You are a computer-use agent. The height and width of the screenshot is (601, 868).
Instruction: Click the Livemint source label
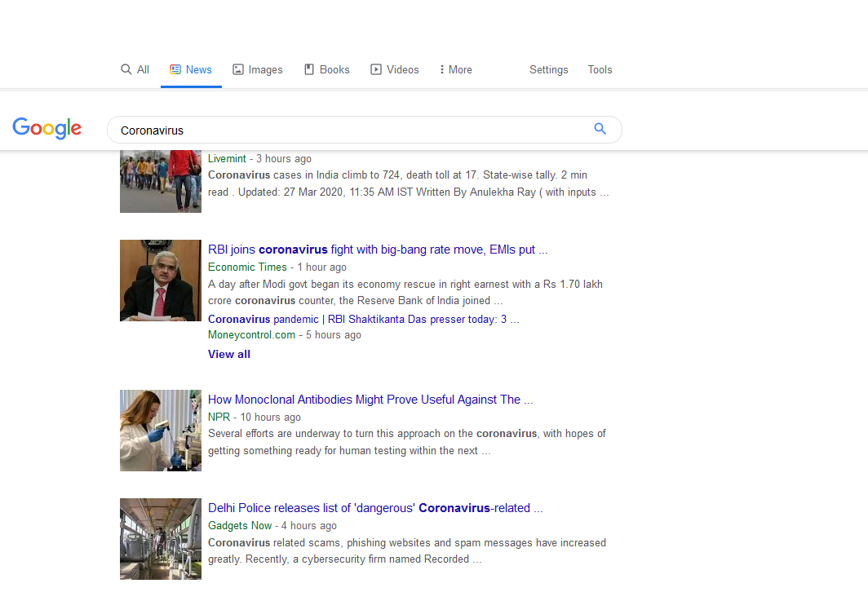[227, 159]
